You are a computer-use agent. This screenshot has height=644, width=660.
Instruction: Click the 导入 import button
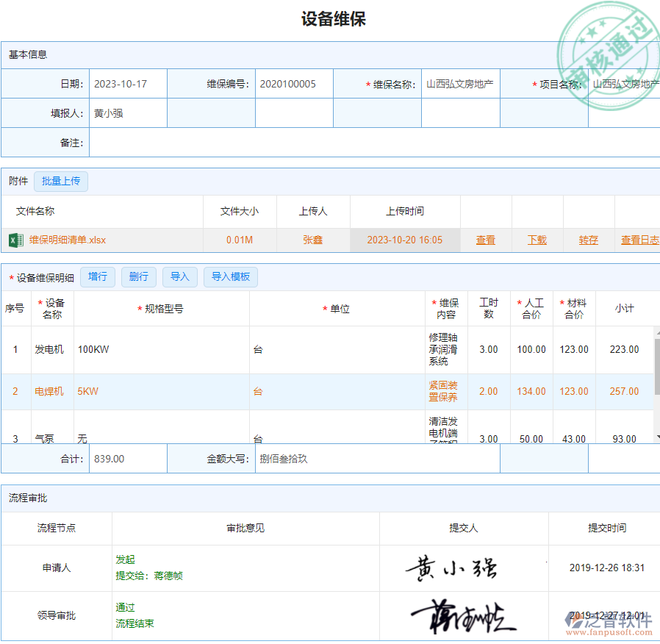click(180, 277)
